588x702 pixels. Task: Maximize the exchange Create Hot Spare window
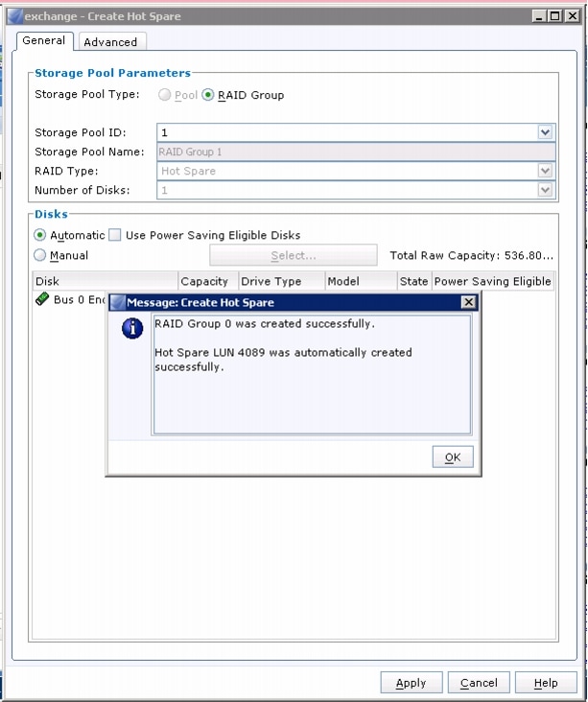click(554, 16)
